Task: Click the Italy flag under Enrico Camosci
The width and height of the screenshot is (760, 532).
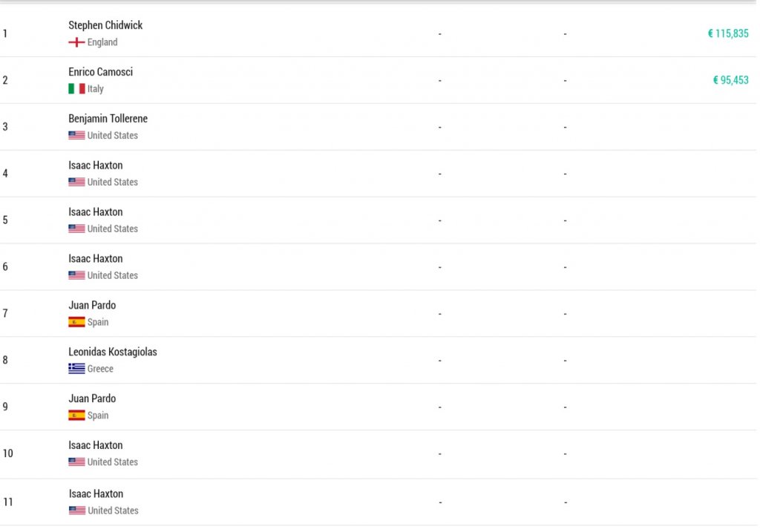Action: point(76,89)
